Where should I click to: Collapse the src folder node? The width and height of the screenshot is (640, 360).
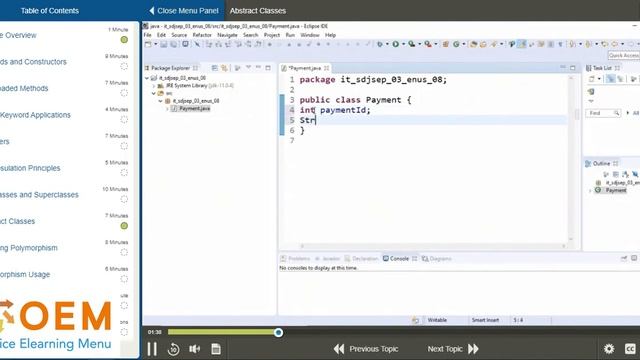tap(154, 93)
